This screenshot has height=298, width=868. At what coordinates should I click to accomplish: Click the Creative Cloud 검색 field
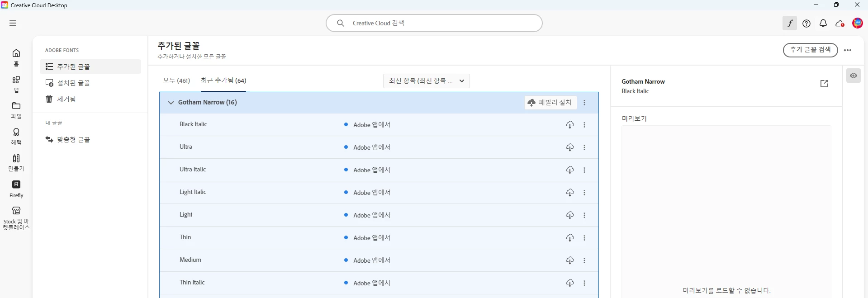click(x=434, y=23)
